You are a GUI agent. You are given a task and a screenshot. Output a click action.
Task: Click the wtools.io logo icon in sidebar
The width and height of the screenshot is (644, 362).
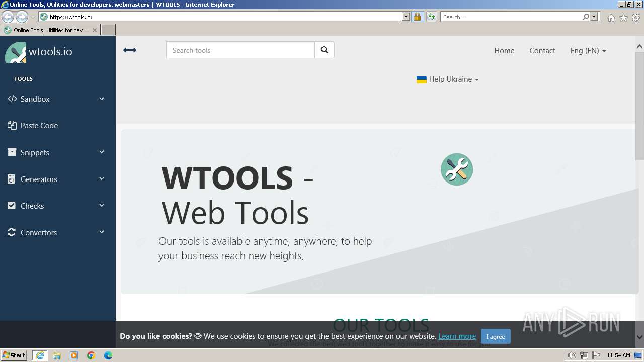pyautogui.click(x=16, y=52)
